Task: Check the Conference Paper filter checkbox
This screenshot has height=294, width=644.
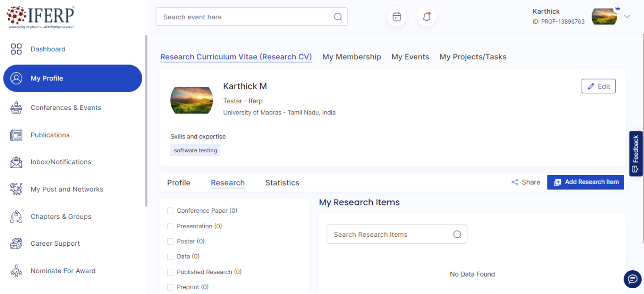Action: point(170,211)
